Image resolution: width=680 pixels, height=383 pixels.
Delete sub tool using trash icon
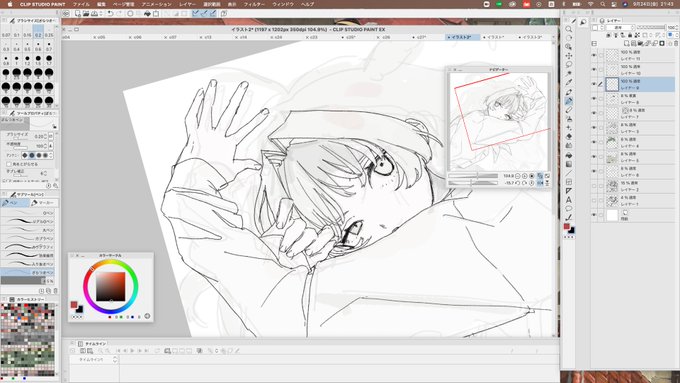[x=55, y=291]
